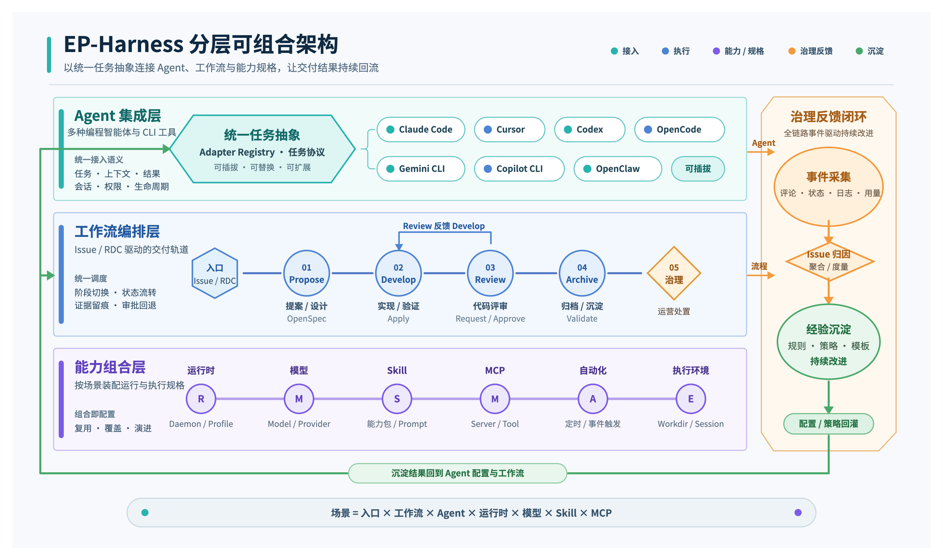Click the Agent 集成层 heading
The width and height of the screenshot is (943, 560).
[117, 116]
